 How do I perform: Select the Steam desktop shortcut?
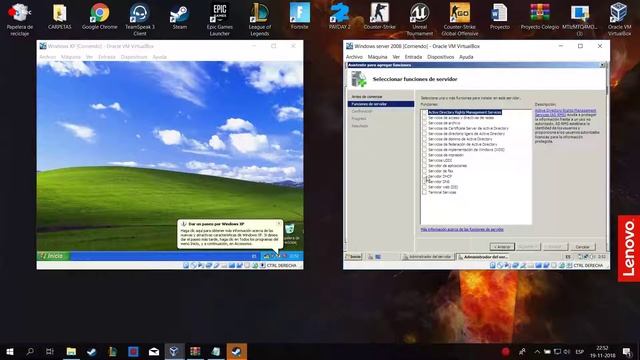(180, 17)
